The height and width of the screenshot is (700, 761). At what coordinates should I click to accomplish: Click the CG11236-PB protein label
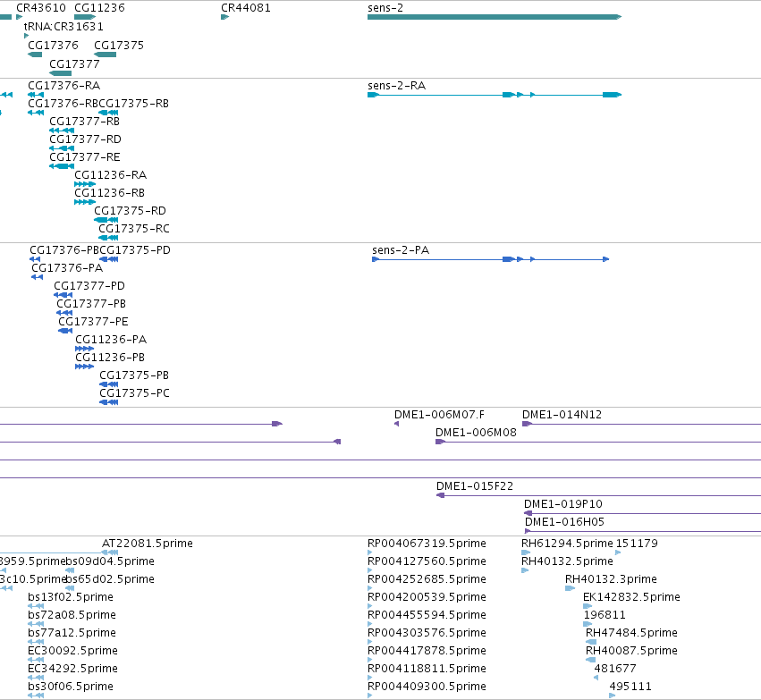(110, 358)
